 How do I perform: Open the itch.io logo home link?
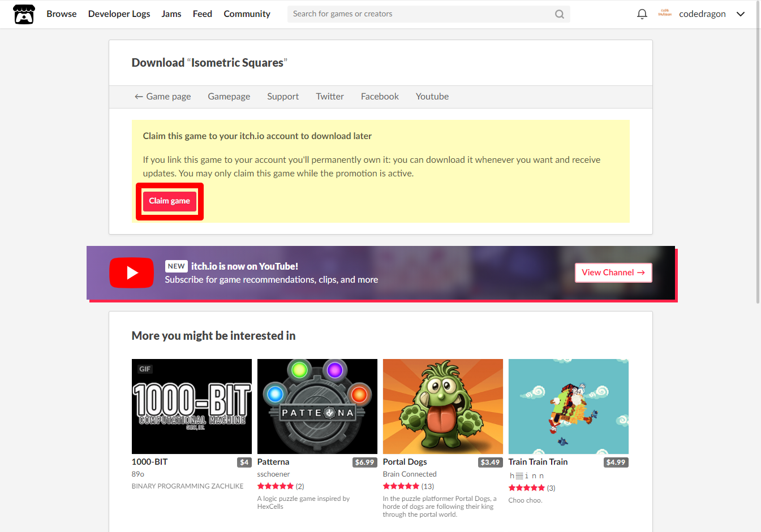[x=24, y=14]
